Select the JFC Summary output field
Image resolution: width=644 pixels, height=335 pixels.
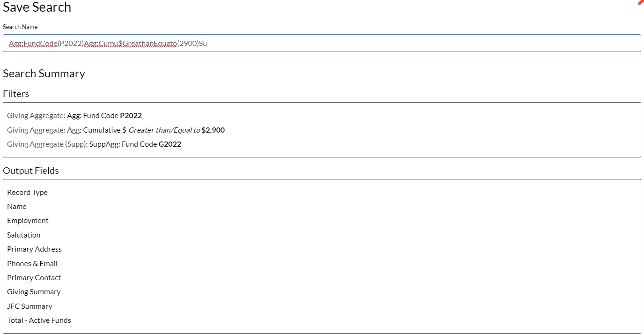29,306
